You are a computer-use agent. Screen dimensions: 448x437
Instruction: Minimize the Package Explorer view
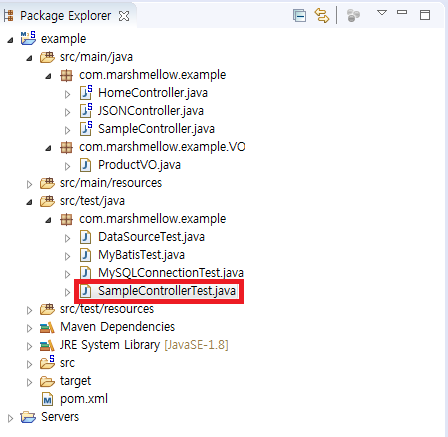[402, 12]
